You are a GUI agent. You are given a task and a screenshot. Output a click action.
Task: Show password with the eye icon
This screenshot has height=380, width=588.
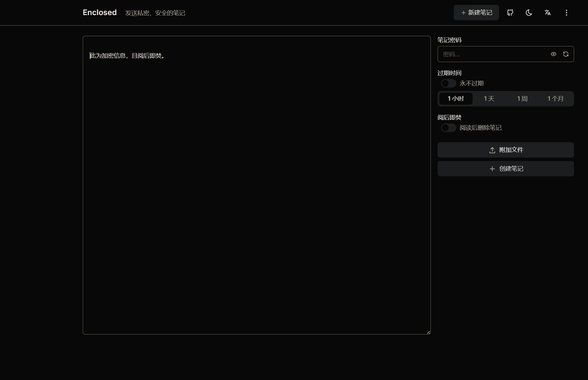(553, 54)
